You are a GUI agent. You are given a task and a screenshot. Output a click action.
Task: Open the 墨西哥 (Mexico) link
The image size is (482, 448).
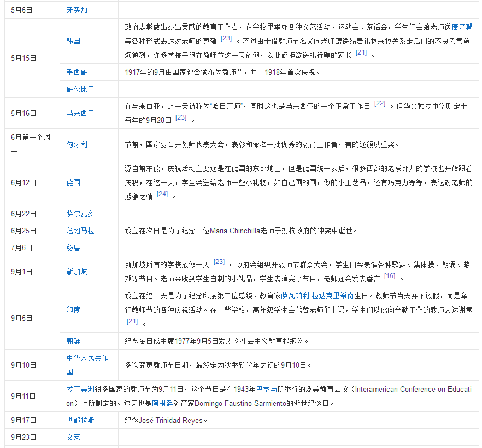click(x=77, y=72)
